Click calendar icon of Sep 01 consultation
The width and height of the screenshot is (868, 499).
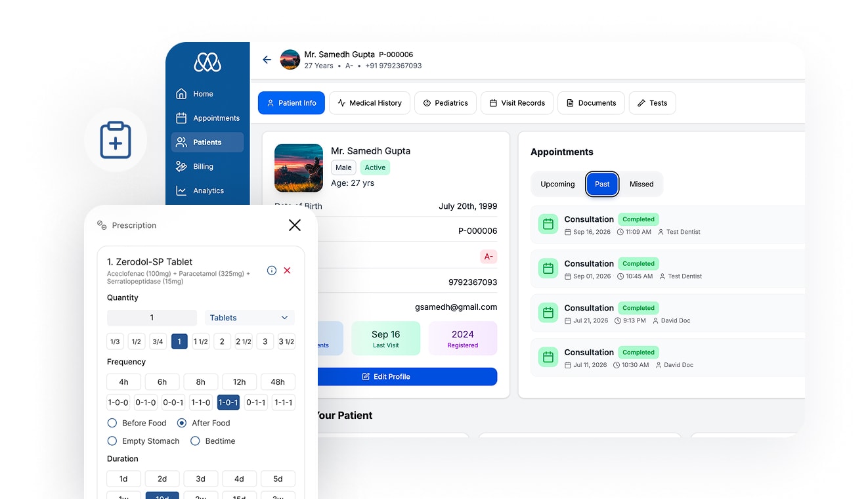click(x=548, y=269)
